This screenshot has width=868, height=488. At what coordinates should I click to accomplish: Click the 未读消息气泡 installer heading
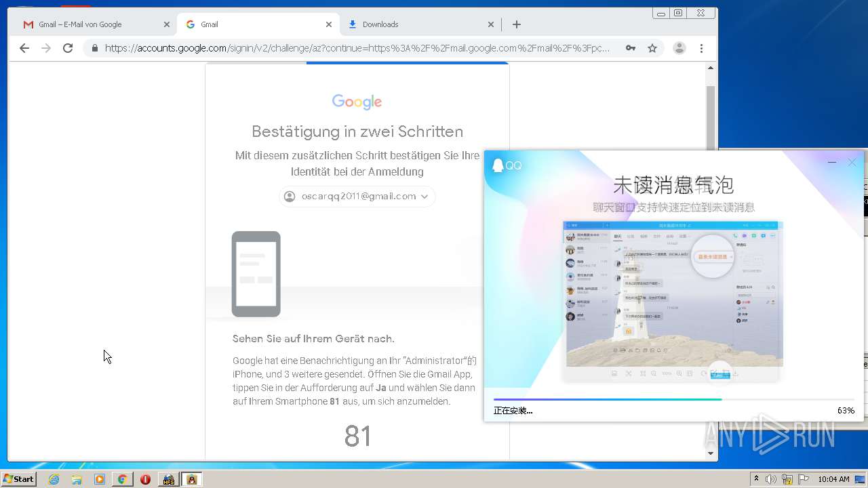(x=673, y=184)
